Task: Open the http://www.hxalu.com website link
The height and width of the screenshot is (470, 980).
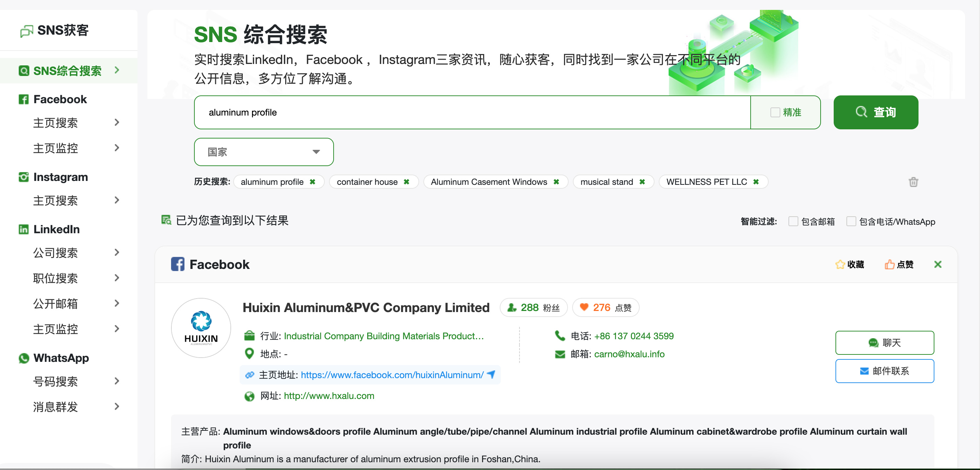Action: click(329, 396)
